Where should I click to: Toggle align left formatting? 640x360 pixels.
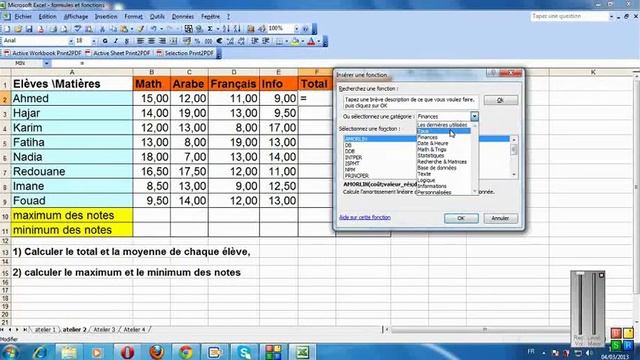pos(140,41)
